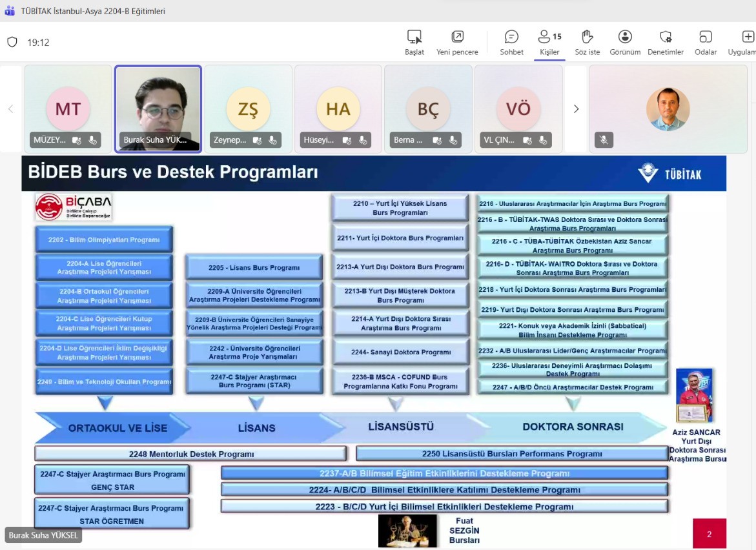Screen dimensions: 756x550
Task: Open Denetimler controls icon
Action: (x=666, y=37)
